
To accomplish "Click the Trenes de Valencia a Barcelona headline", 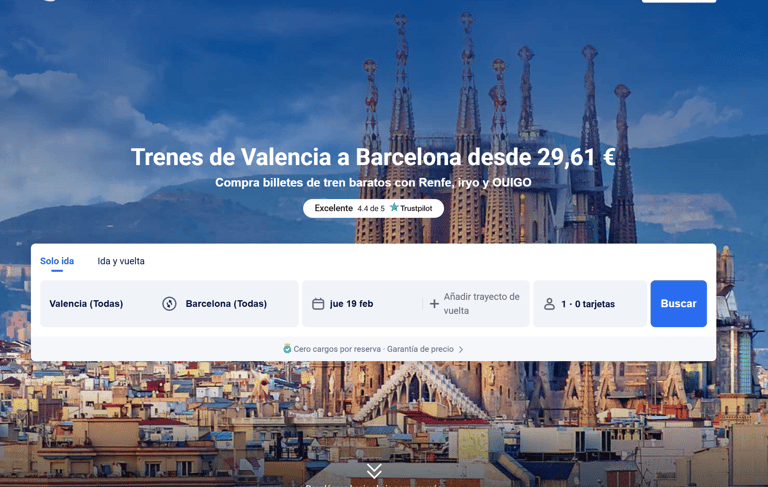I will click(x=373, y=157).
